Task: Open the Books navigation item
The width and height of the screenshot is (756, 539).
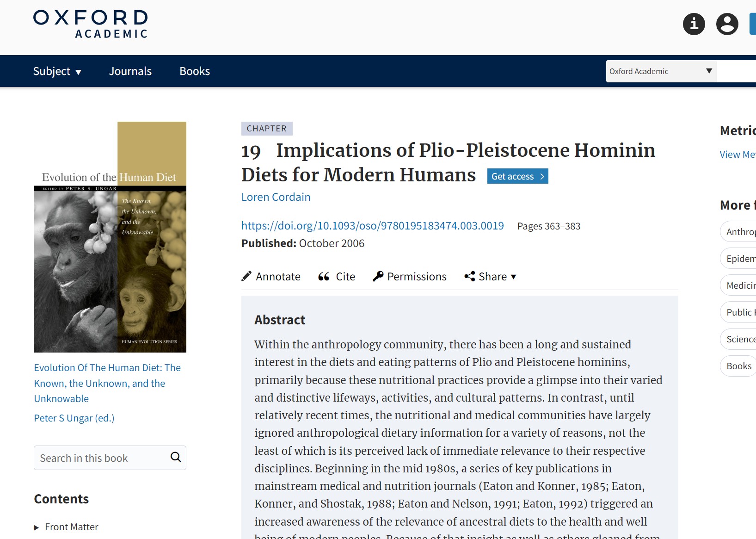Action: pos(194,71)
